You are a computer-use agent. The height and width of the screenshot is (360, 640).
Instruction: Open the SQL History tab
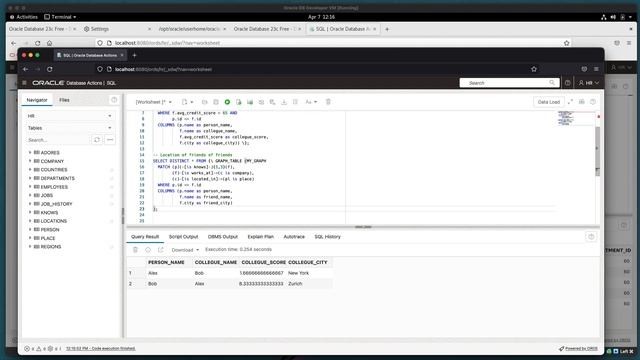(x=327, y=237)
